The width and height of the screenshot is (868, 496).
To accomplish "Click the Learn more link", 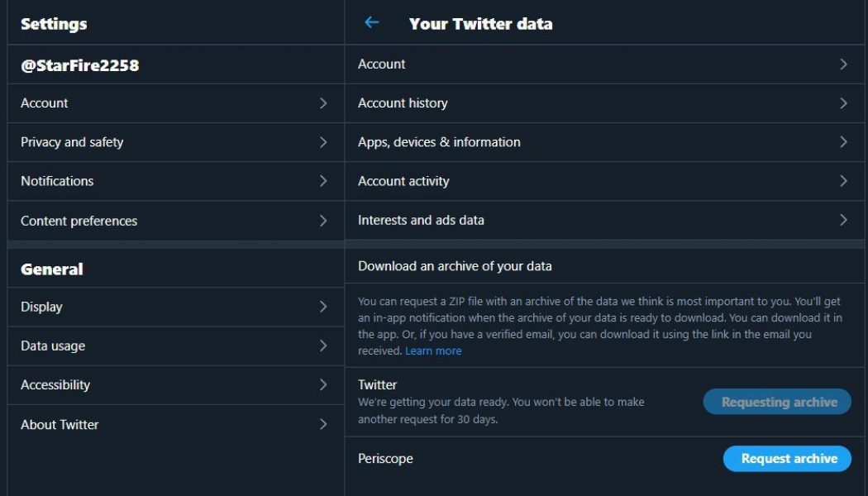I will 433,351.
